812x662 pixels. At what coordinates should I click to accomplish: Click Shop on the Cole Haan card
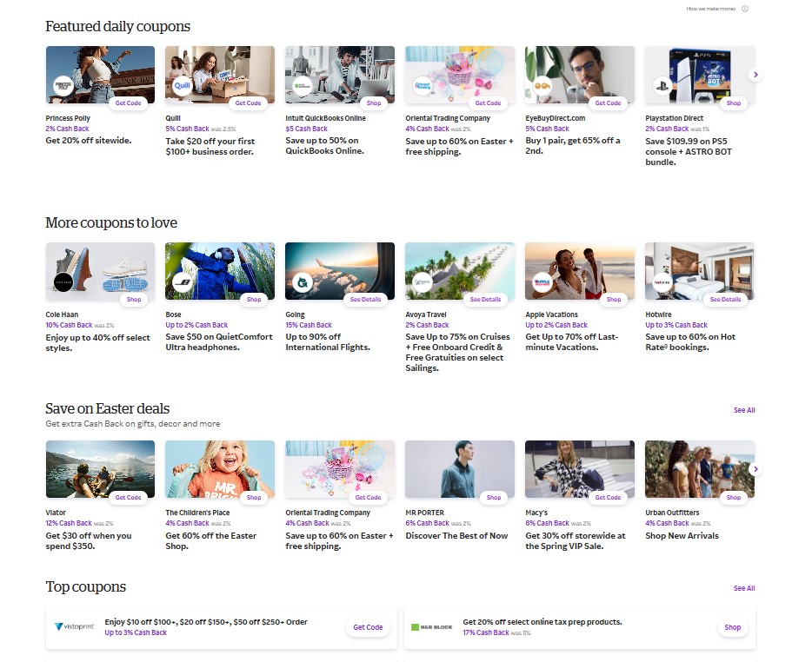[134, 299]
